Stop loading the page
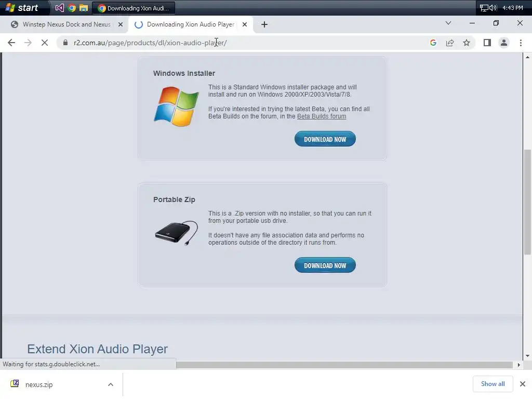Screen dimensions: 532x399 [45, 43]
